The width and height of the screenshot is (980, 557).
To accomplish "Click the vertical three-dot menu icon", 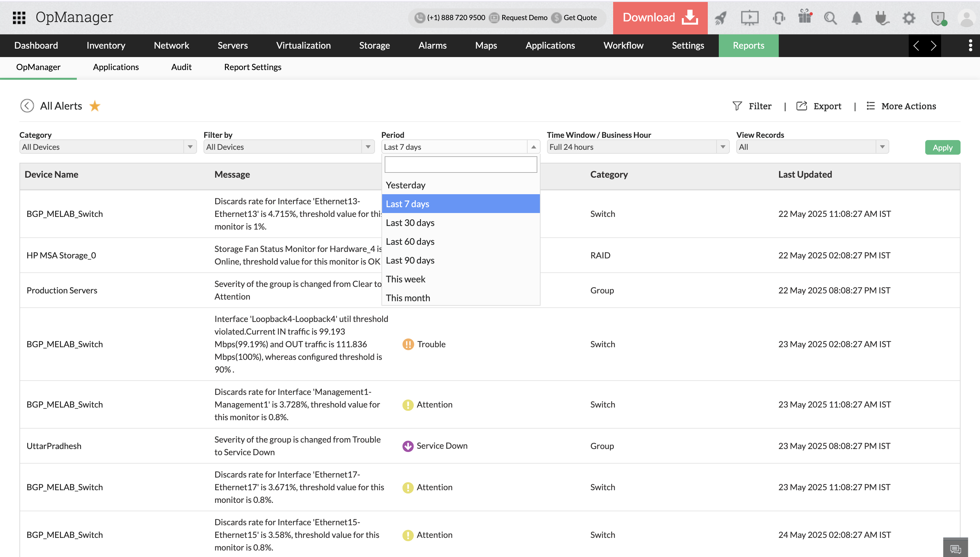I will coord(970,45).
